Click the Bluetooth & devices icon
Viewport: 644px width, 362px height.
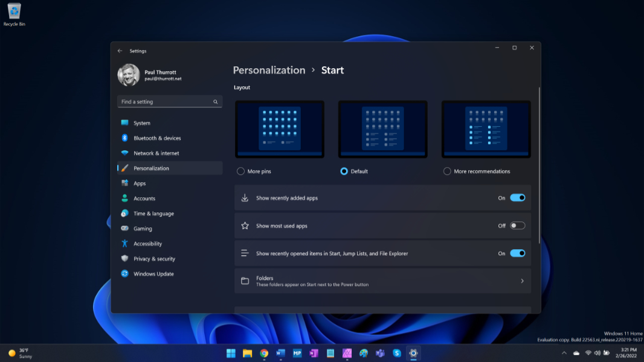tap(124, 138)
